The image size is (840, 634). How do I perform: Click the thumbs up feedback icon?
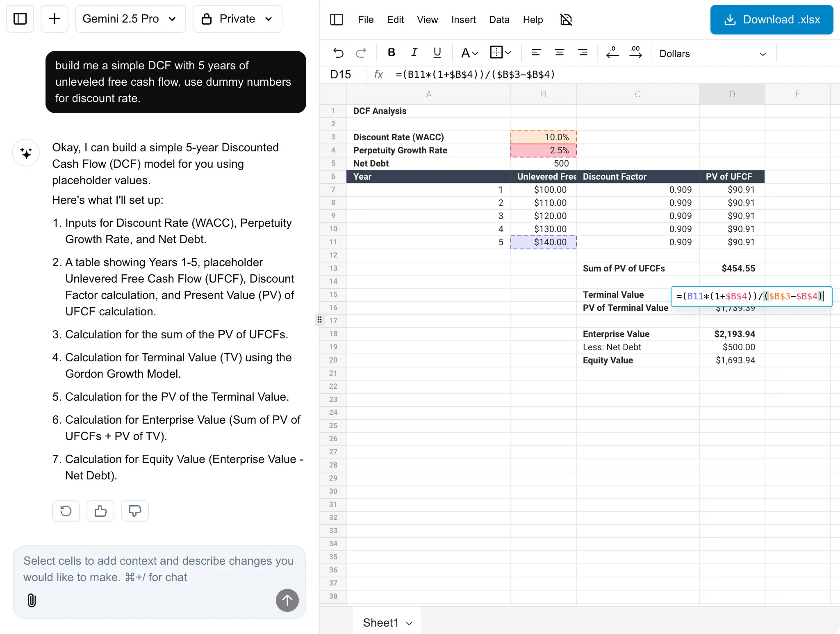tap(100, 511)
